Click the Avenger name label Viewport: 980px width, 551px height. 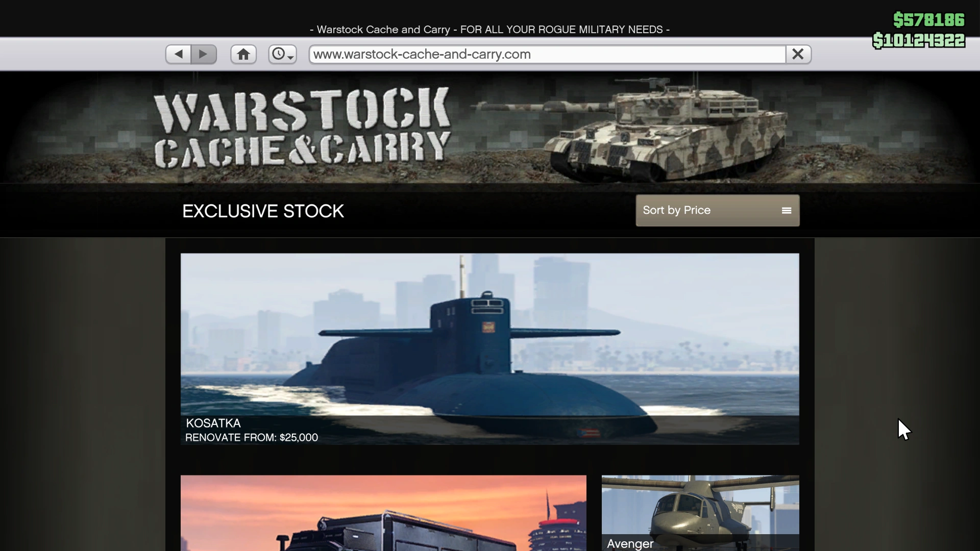click(630, 544)
